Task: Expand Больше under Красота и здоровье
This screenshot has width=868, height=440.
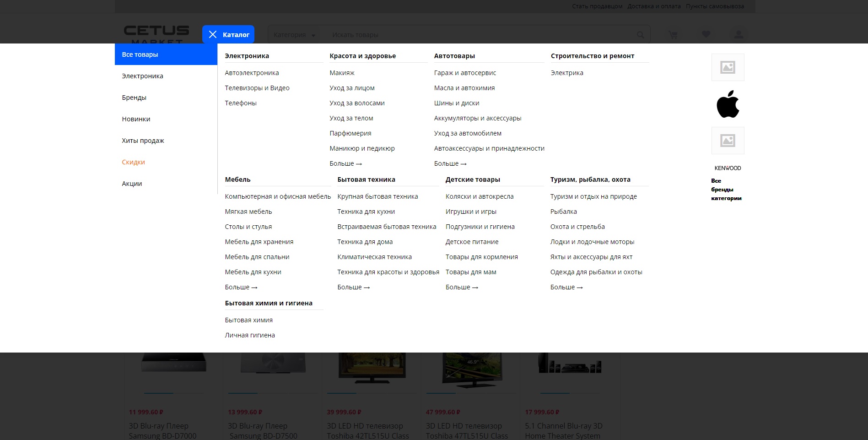Action: [x=345, y=163]
